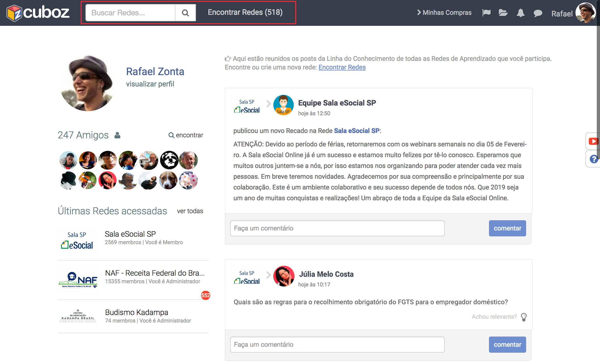The width and height of the screenshot is (600, 364).
Task: Open the help question mark tab
Action: coord(594,159)
